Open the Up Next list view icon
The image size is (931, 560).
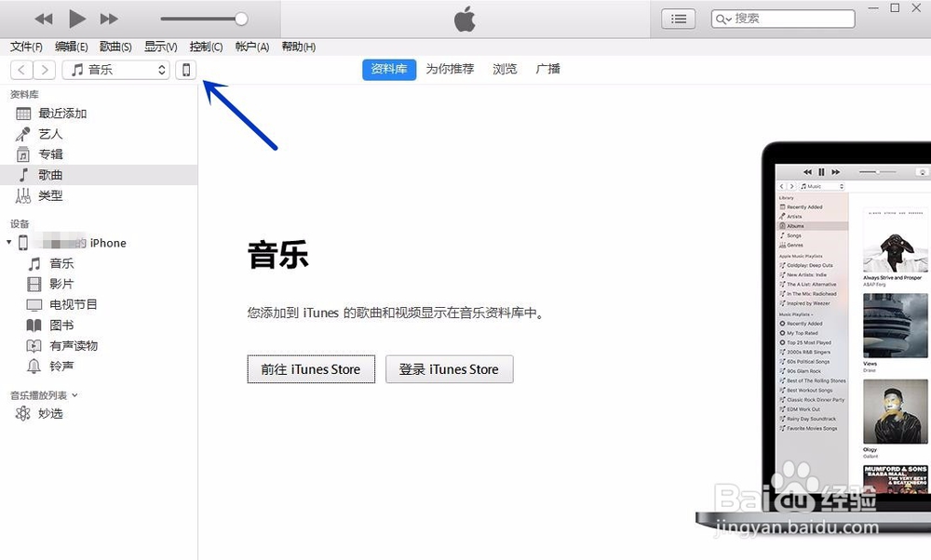[678, 18]
